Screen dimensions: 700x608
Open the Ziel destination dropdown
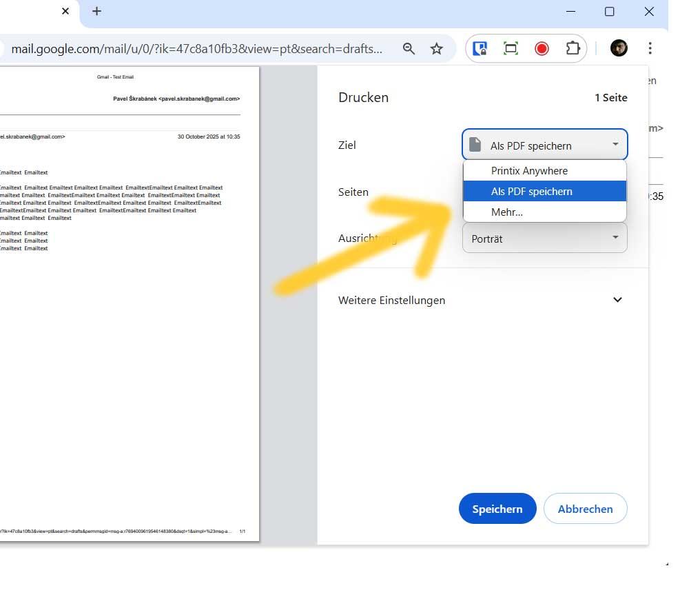(x=544, y=144)
